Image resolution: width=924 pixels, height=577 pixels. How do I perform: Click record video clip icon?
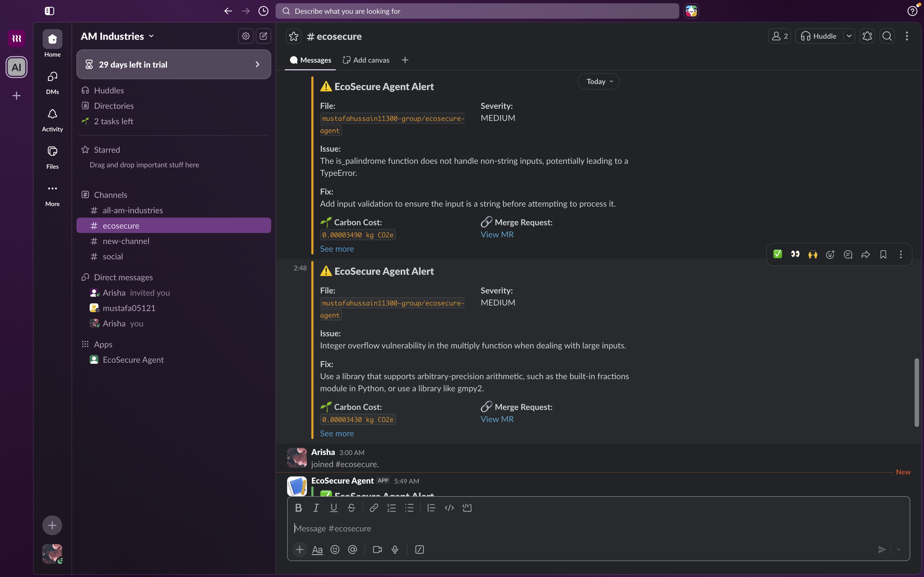[377, 550]
